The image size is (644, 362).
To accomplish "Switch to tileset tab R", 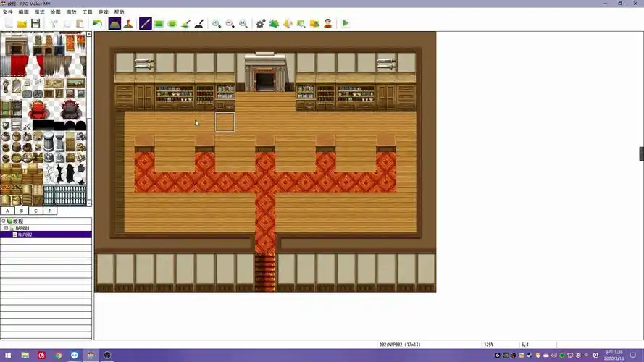I will point(50,211).
